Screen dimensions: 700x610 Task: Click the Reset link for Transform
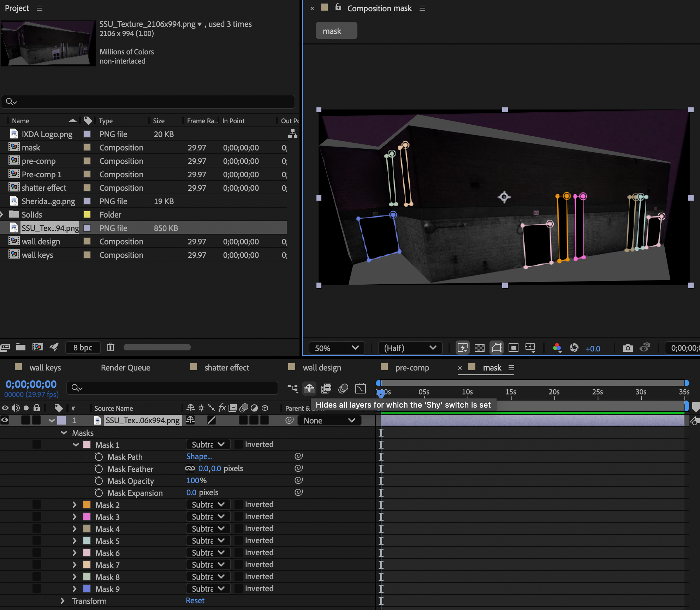coord(195,600)
